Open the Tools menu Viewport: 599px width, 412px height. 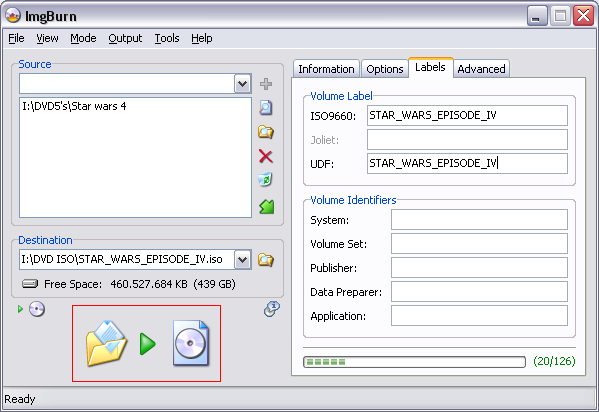[x=167, y=38]
